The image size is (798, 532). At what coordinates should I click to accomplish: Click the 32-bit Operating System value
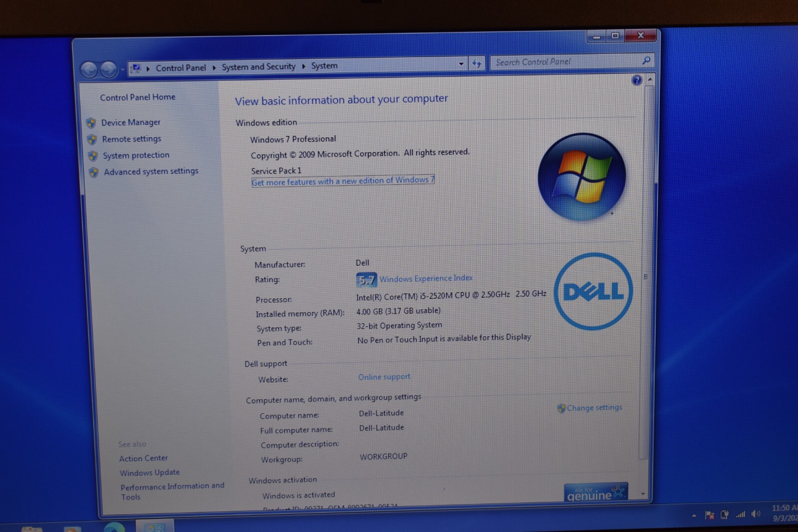(399, 326)
